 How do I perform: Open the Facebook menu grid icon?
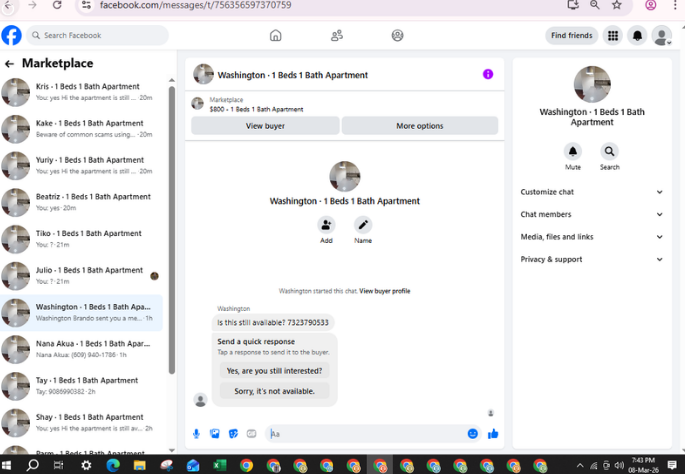pos(613,35)
